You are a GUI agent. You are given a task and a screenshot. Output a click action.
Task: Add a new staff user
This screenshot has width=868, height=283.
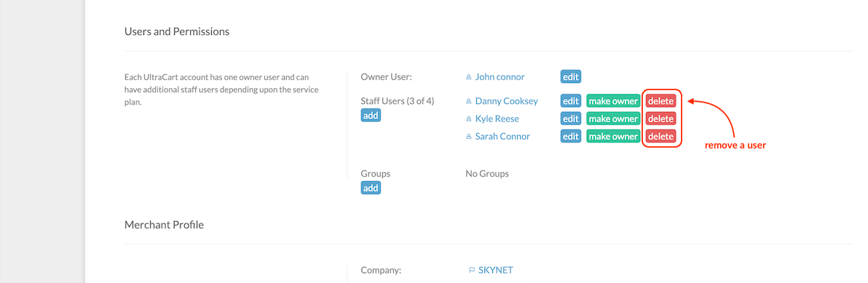(371, 115)
